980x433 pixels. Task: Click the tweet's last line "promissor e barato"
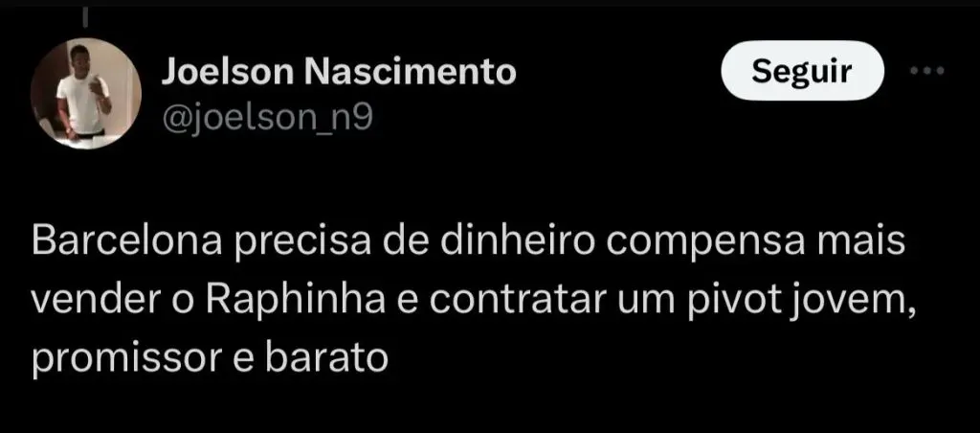click(210, 358)
